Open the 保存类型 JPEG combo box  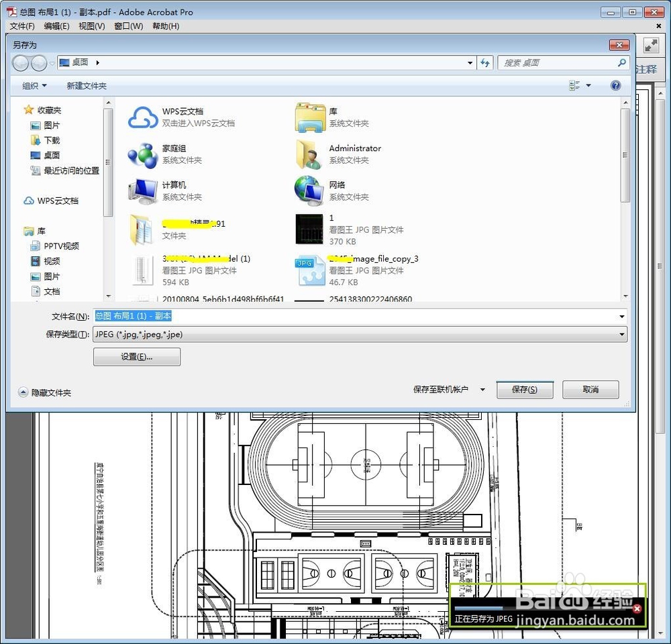point(360,334)
